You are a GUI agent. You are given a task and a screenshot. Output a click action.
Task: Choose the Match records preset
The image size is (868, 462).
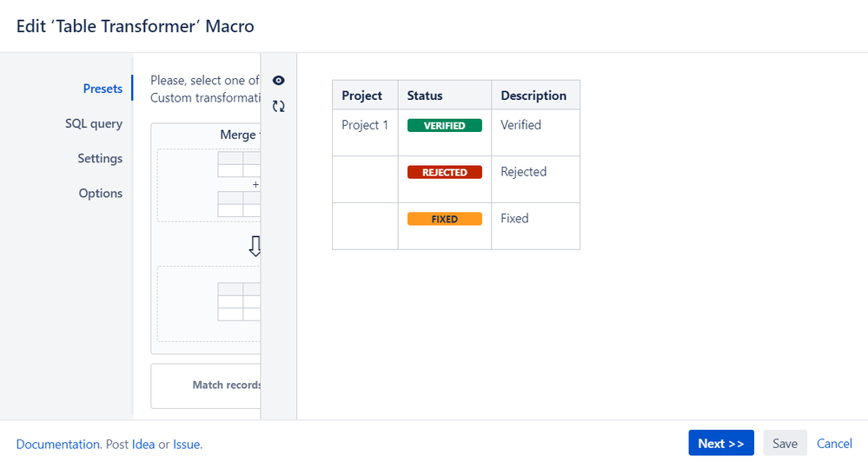coord(209,385)
